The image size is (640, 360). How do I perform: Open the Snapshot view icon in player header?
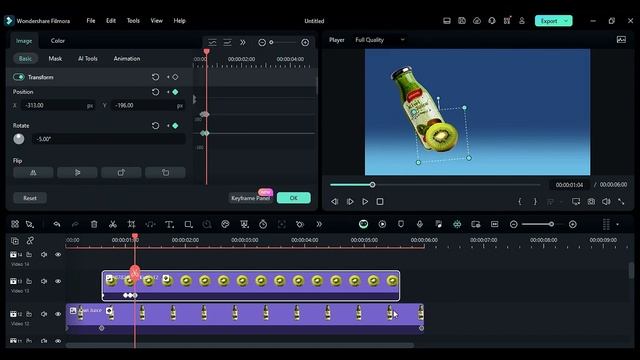[621, 40]
